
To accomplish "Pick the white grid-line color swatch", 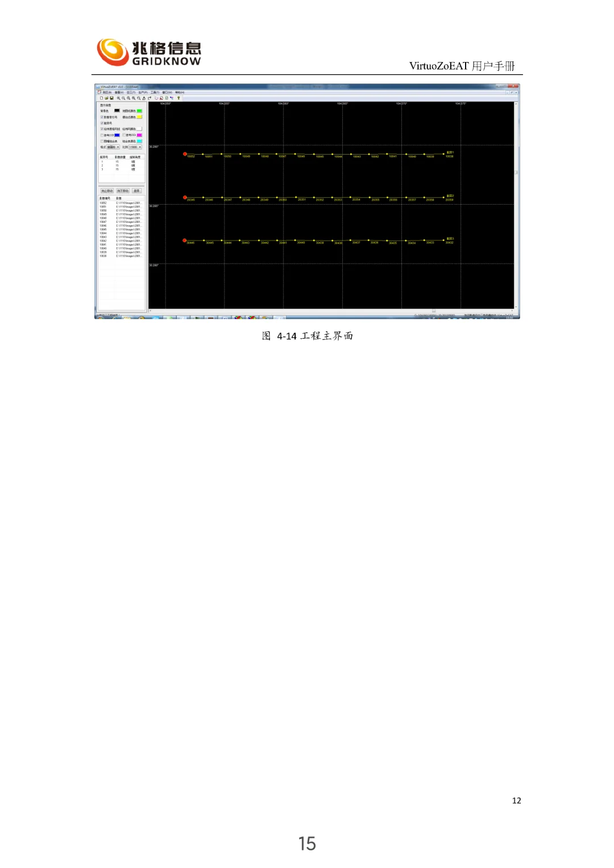I will point(139,129).
